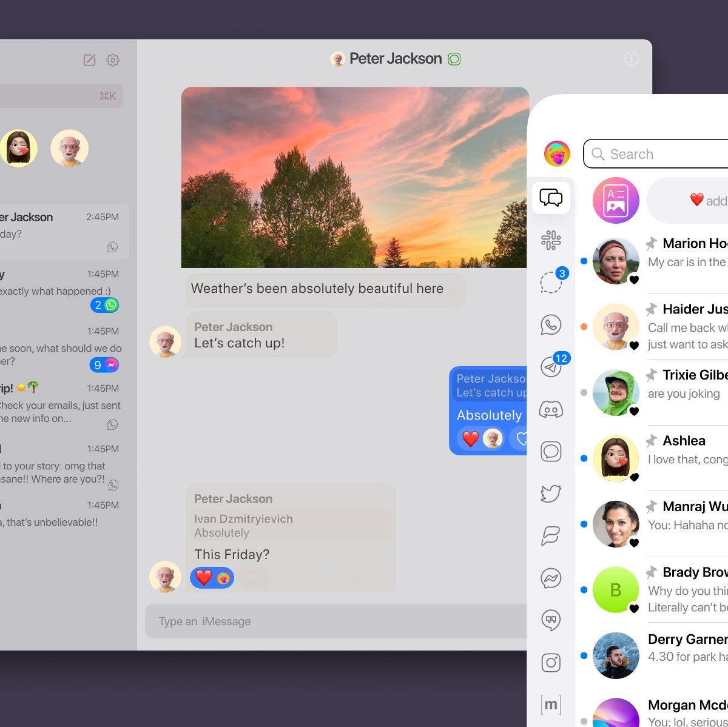This screenshot has width=728, height=727.
Task: Click Trixie Gilbe's green hood avatar
Action: click(x=616, y=393)
